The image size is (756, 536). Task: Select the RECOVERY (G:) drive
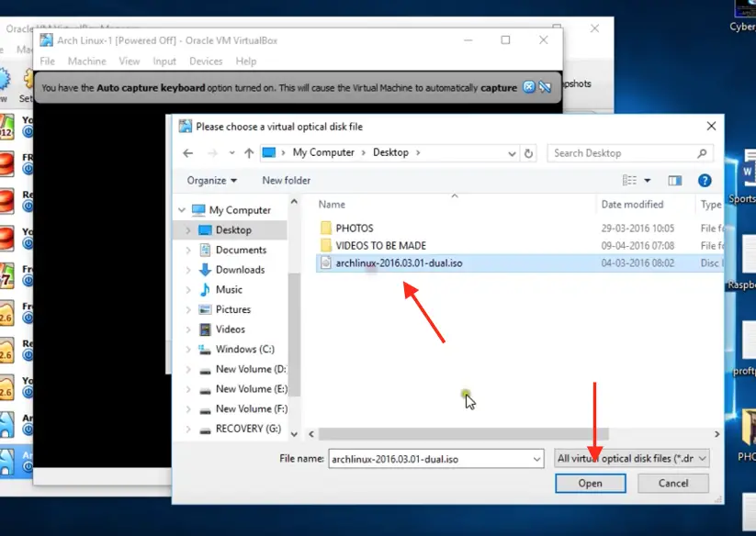click(248, 429)
